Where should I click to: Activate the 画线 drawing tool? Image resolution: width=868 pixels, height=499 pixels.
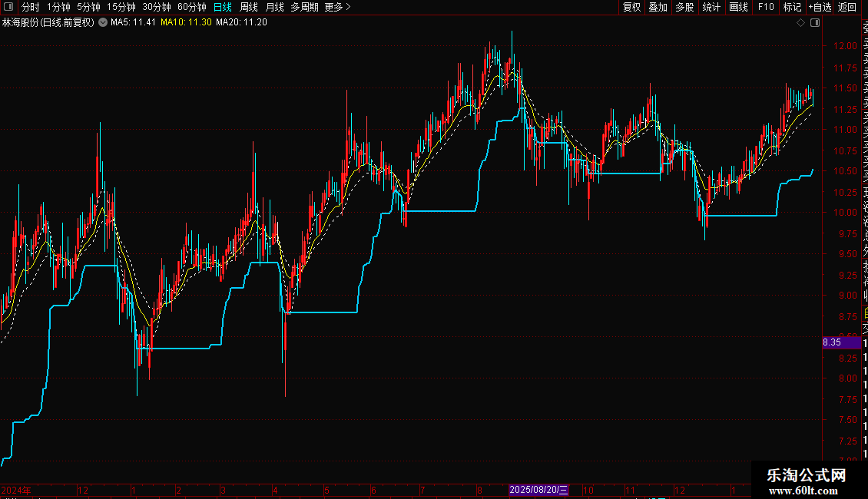[x=738, y=7]
